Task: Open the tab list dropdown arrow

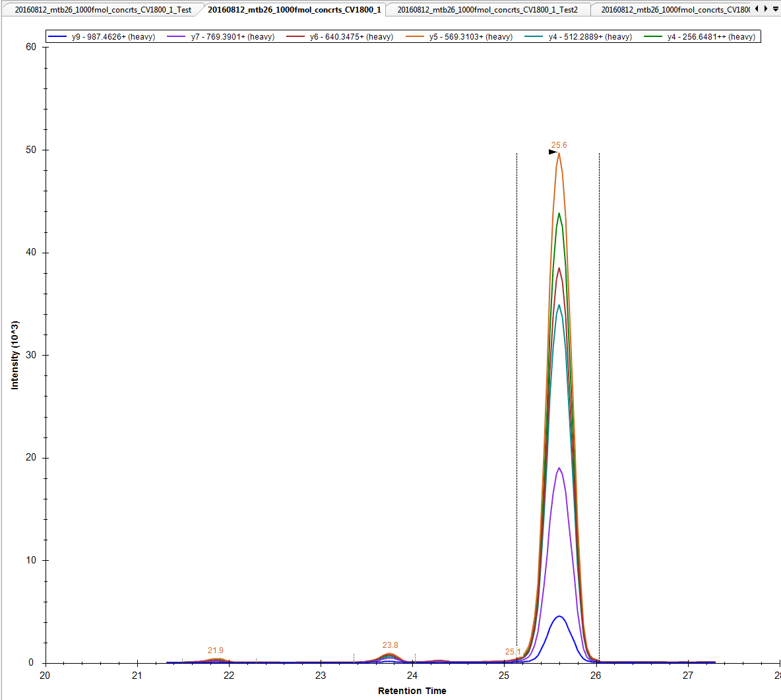Action: click(775, 9)
